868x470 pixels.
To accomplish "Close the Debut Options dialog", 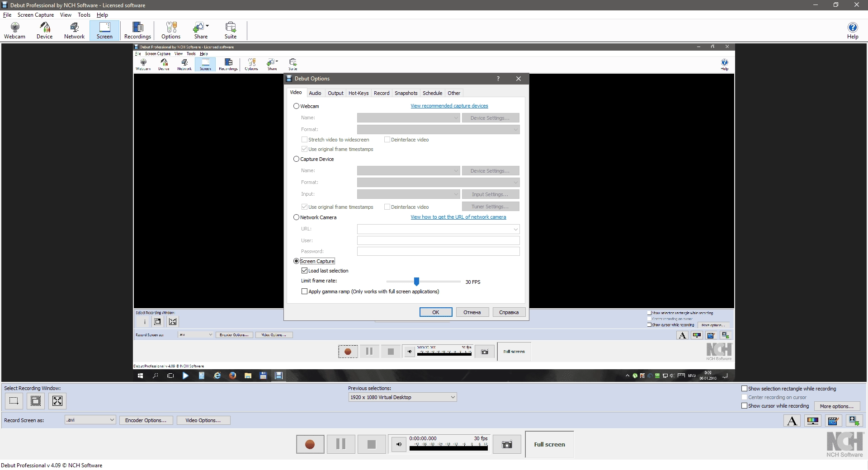I will click(x=519, y=79).
